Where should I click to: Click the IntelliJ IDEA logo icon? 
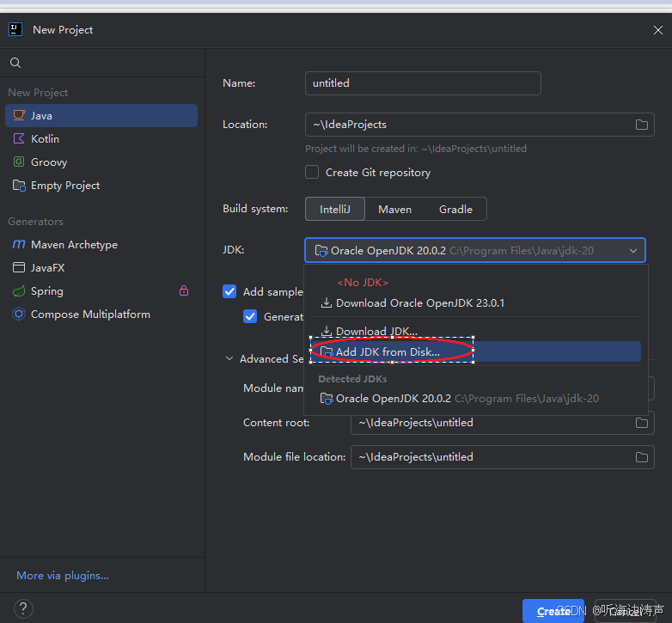(15, 29)
